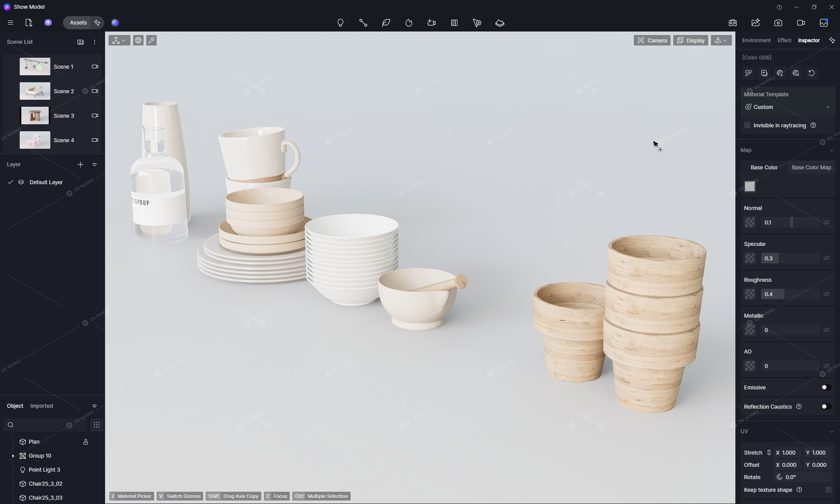The width and height of the screenshot is (840, 504).
Task: Toggle the Reflection Caustics switch
Action: [826, 406]
